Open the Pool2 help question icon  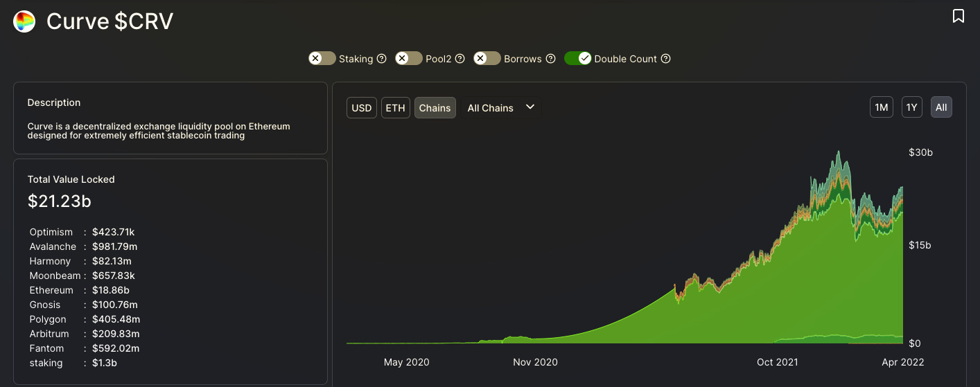(x=460, y=59)
